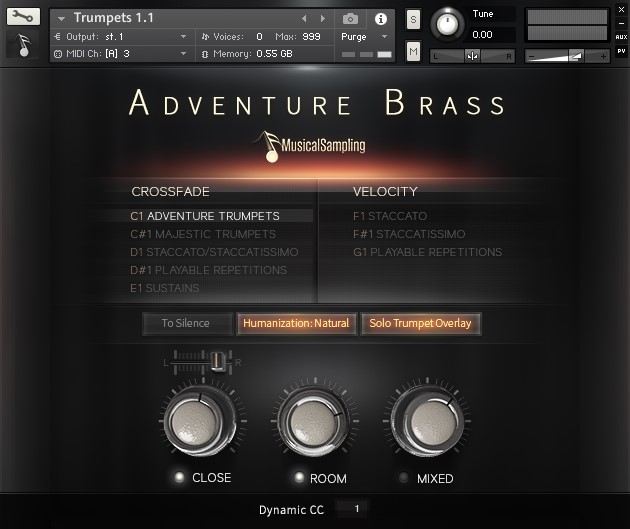This screenshot has height=529, width=630.
Task: Mute the instrument with M button
Action: point(414,50)
